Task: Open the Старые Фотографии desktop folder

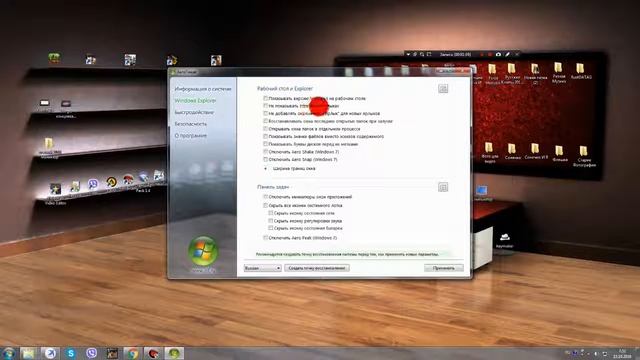Action: pyautogui.click(x=584, y=156)
